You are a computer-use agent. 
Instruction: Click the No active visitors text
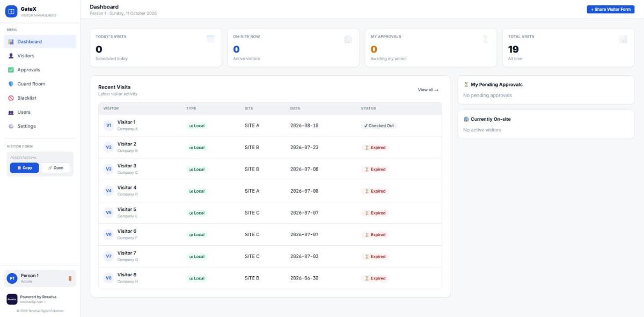click(482, 130)
